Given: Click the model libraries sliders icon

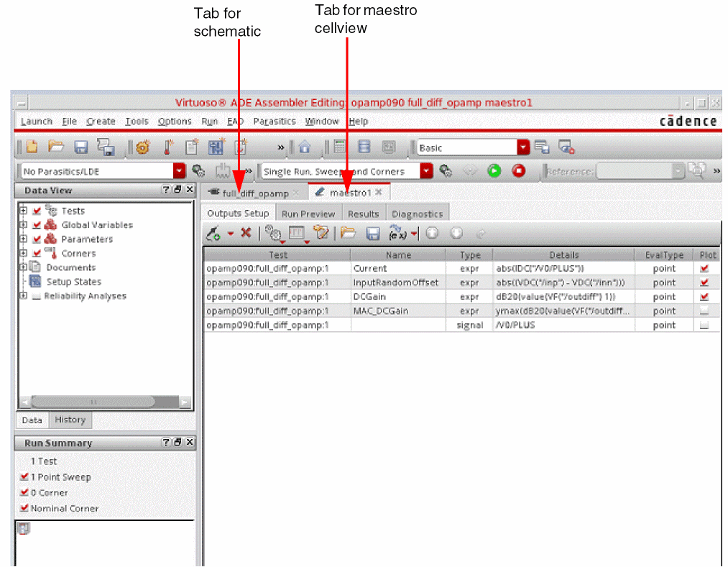Looking at the screenshot, I should pos(216,147).
